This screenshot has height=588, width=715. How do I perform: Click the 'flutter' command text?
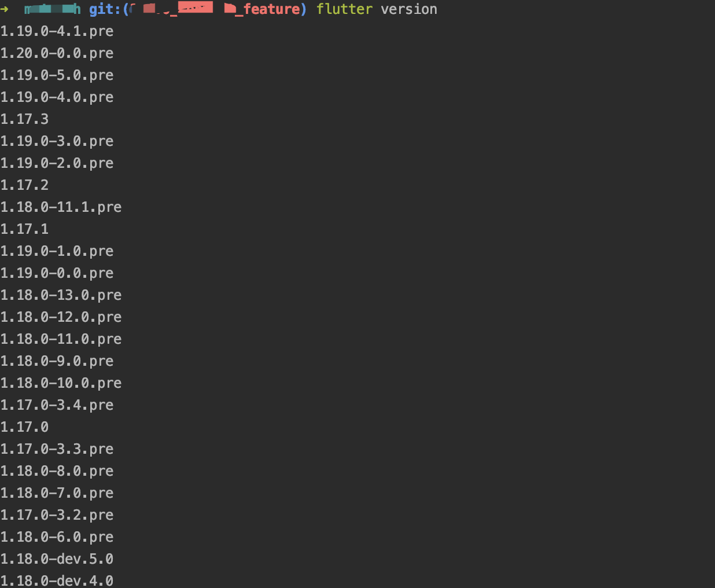coord(344,9)
